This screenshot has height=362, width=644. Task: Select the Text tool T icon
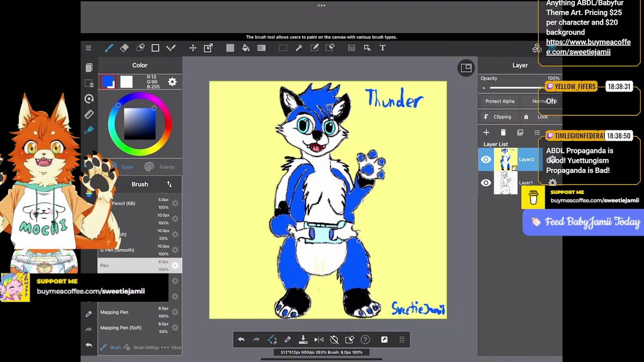click(382, 48)
